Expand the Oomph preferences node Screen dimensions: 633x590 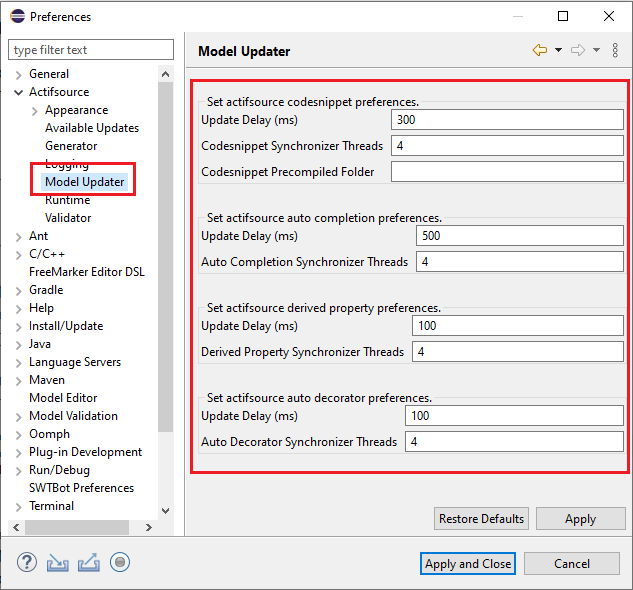(x=18, y=435)
